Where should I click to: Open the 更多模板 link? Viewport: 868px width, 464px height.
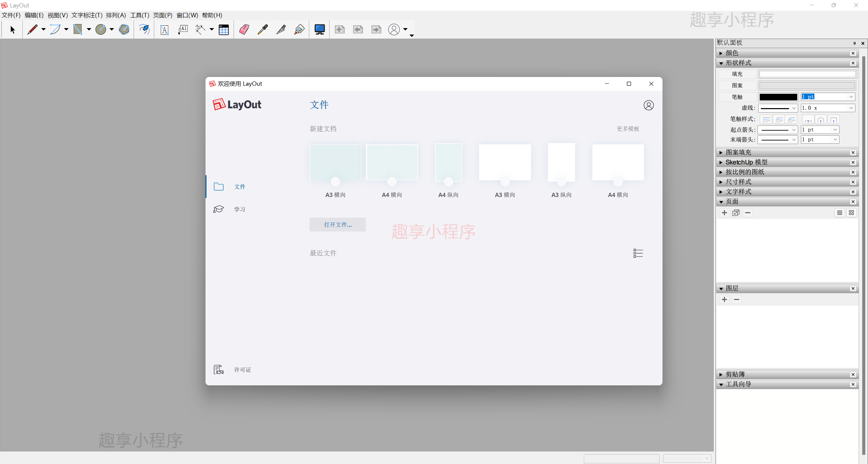pyautogui.click(x=628, y=129)
